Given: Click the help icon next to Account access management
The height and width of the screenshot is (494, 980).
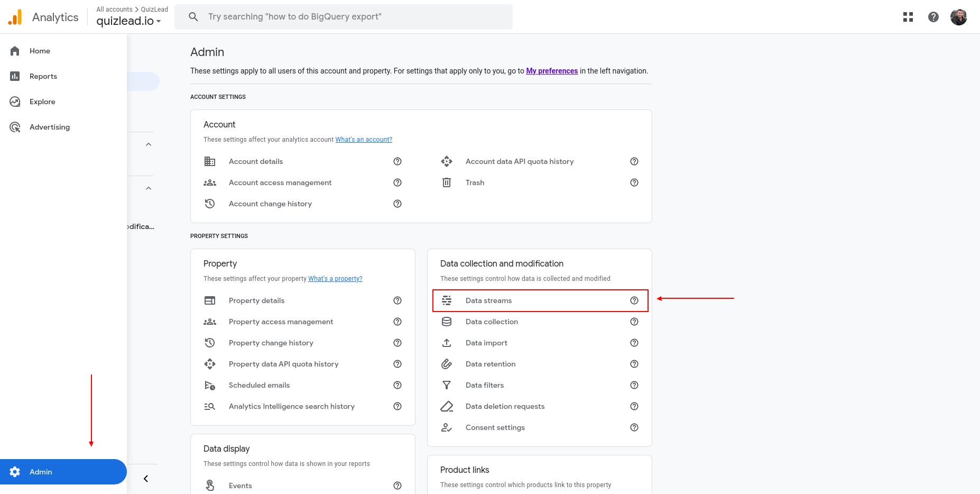Looking at the screenshot, I should coord(397,182).
